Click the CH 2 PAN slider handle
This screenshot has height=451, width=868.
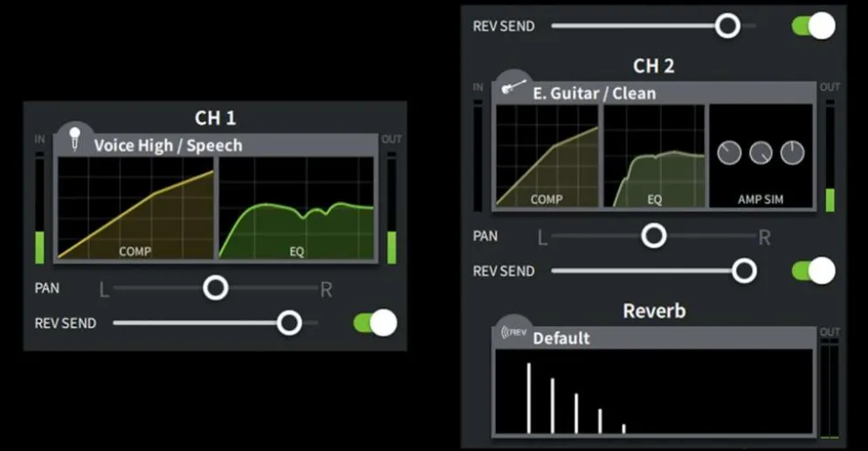pos(654,236)
